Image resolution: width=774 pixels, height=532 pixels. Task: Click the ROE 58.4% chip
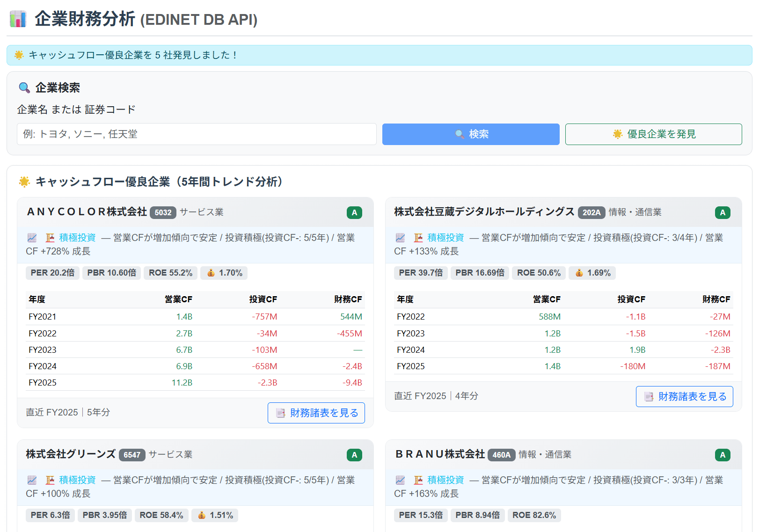coord(161,515)
